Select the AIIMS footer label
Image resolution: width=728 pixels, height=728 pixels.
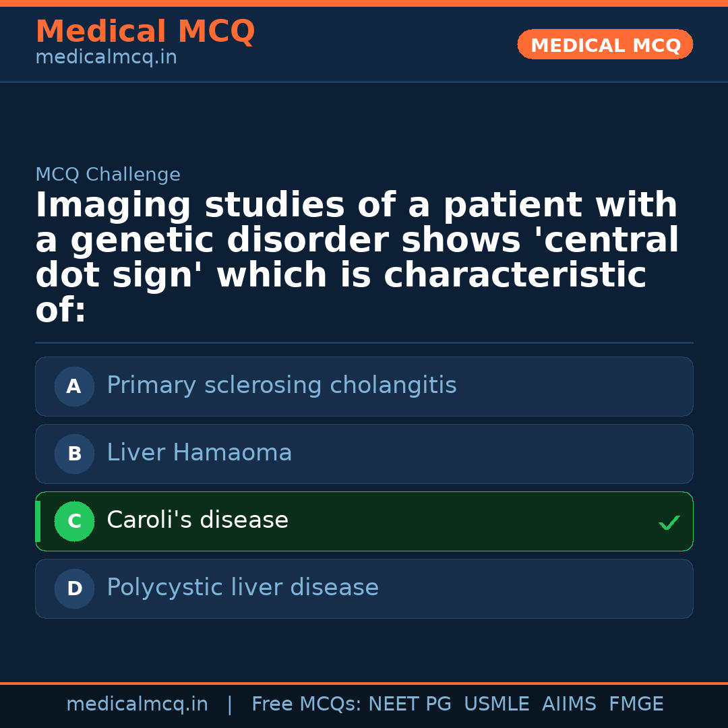click(x=569, y=704)
